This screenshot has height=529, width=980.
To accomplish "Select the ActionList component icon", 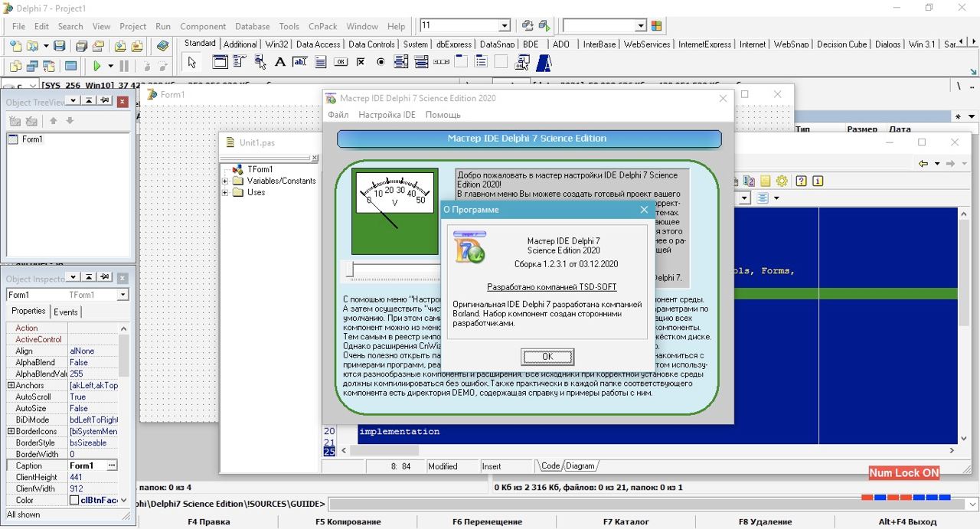I will point(522,62).
